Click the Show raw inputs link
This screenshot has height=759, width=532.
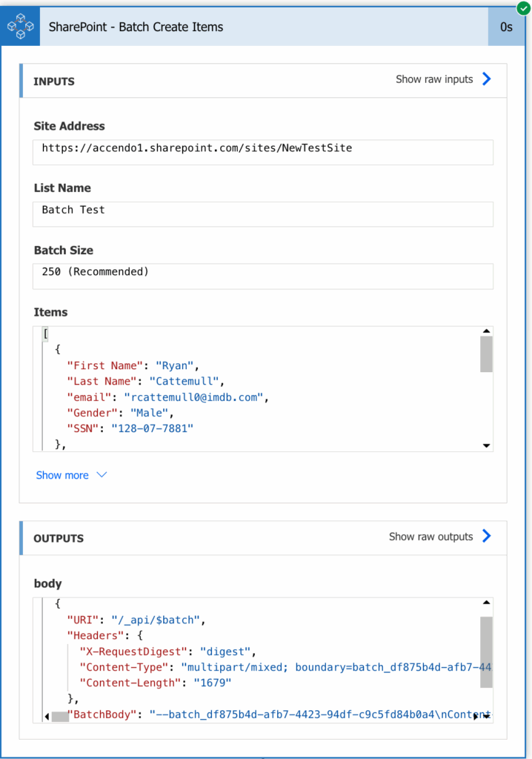tap(434, 79)
